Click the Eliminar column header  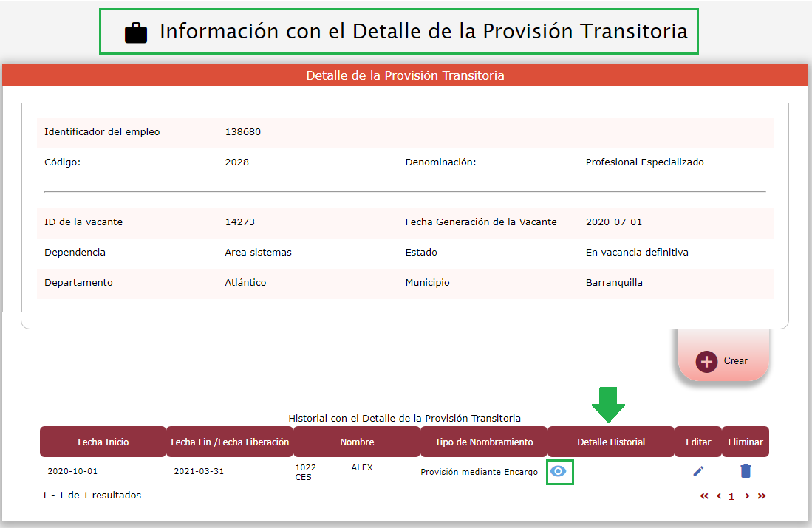click(x=745, y=442)
